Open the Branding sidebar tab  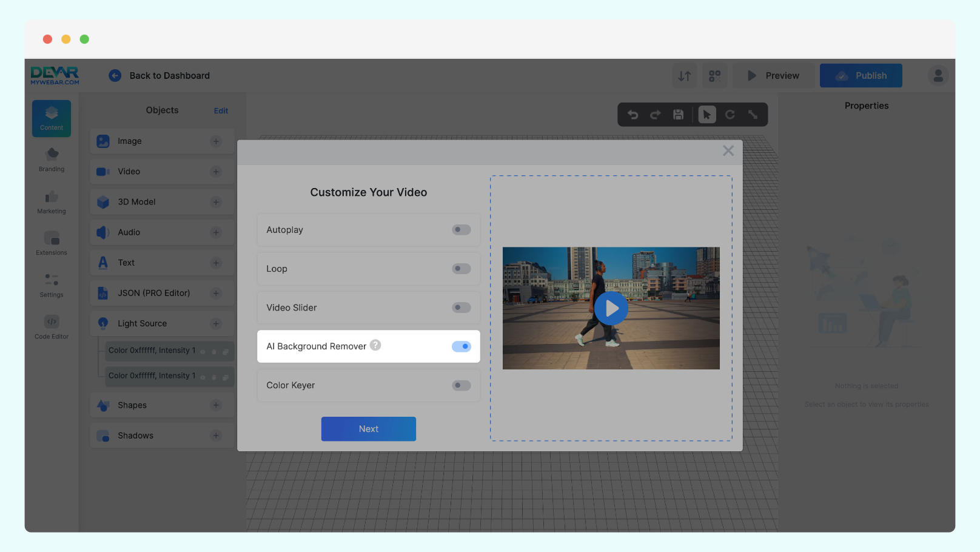pyautogui.click(x=52, y=160)
